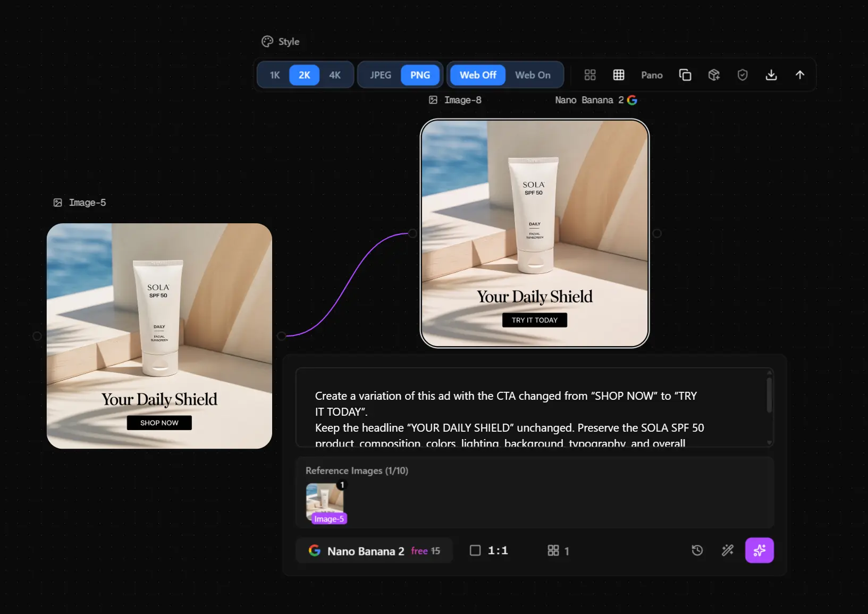The image size is (868, 614).
Task: Click the Google logo next to Nano Banana 2 header
Action: pyautogui.click(x=632, y=100)
